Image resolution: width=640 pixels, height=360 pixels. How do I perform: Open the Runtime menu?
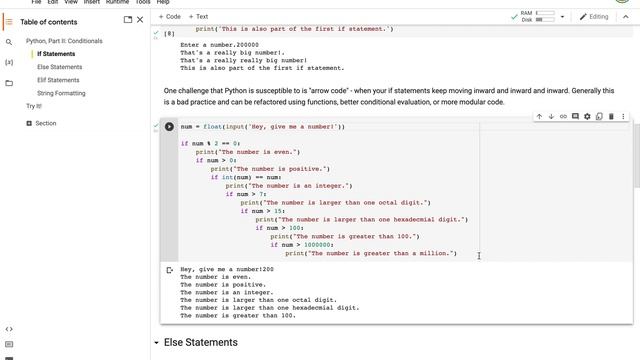(x=118, y=2)
